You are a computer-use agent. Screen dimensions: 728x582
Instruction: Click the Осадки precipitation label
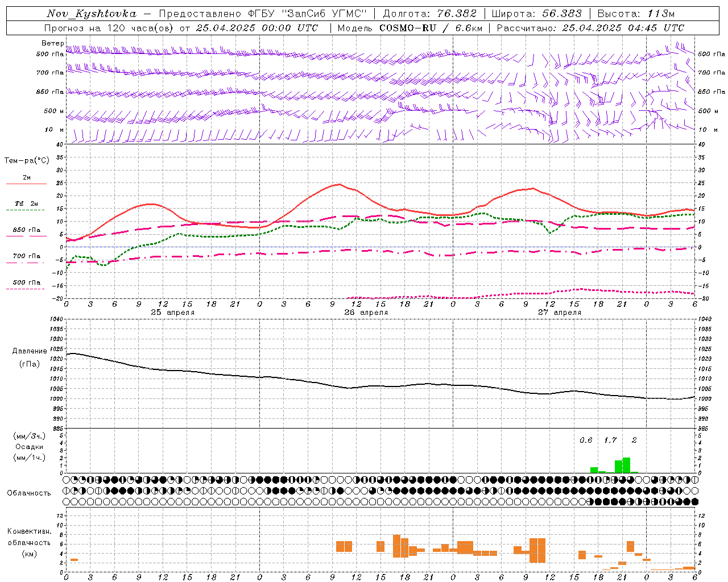click(30, 447)
